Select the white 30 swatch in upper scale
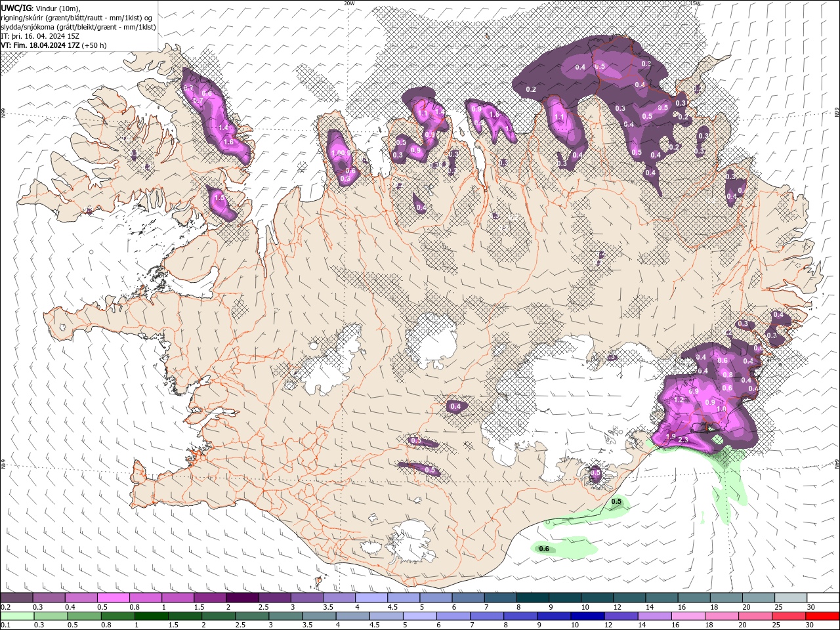Screen dimensions: 840x630 coord(823,598)
